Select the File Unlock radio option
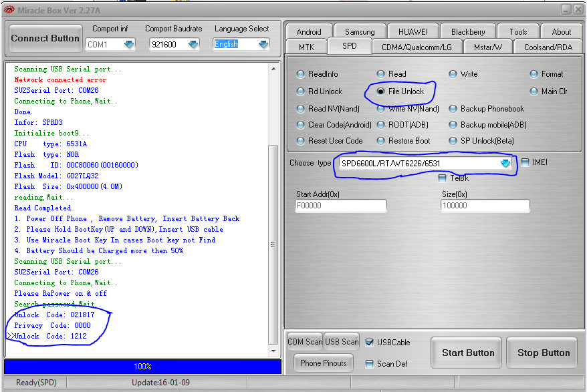587x392 pixels. (400, 91)
